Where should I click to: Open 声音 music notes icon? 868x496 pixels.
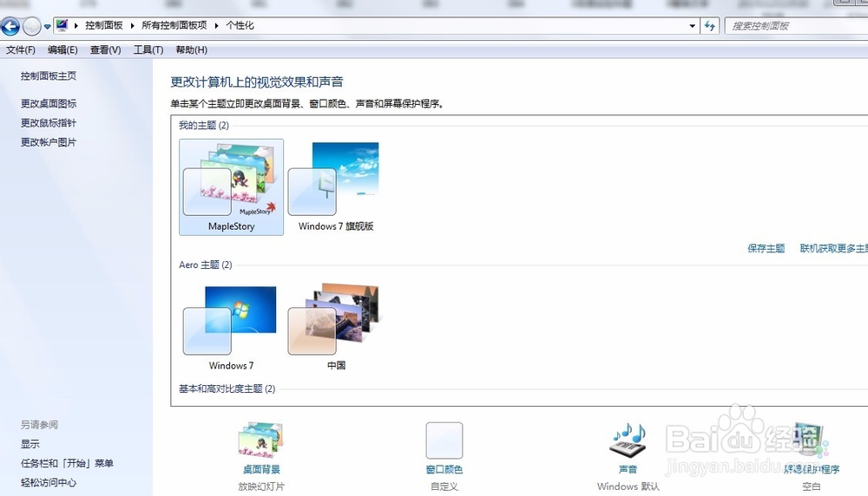click(628, 441)
